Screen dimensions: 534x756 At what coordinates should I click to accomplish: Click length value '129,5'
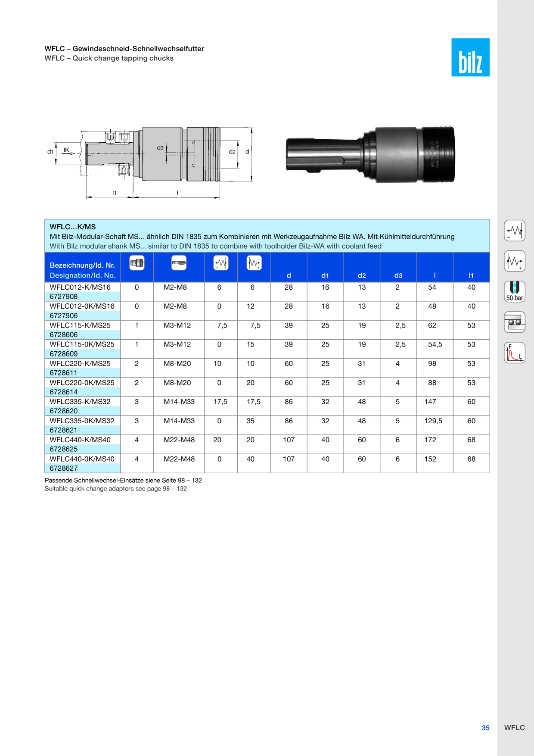433,421
